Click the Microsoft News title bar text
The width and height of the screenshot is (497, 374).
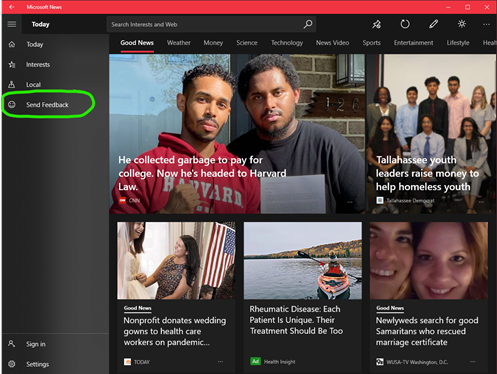point(44,7)
